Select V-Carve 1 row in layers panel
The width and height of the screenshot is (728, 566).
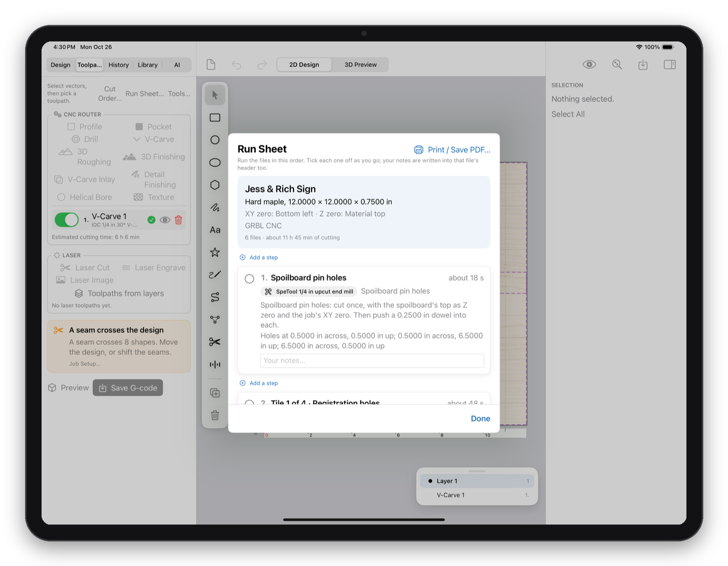[477, 495]
